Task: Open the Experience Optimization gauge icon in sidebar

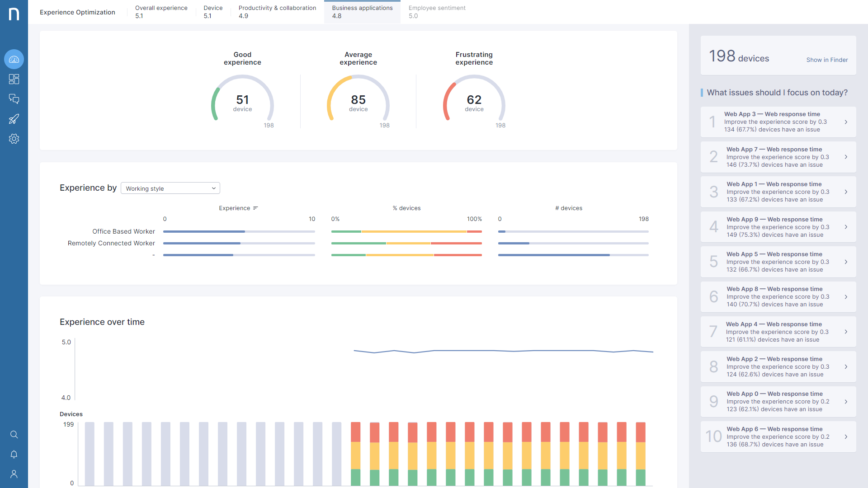Action: [14, 59]
